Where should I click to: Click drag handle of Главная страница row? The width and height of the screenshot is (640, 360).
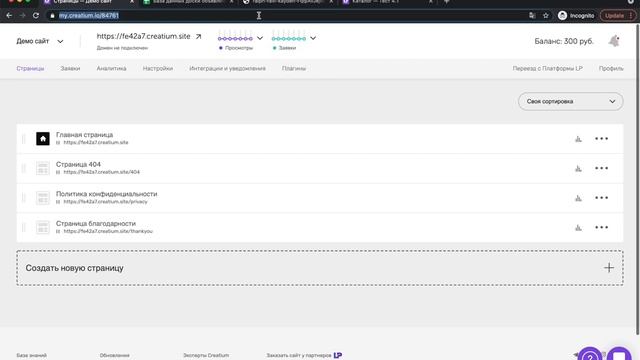coord(23,139)
